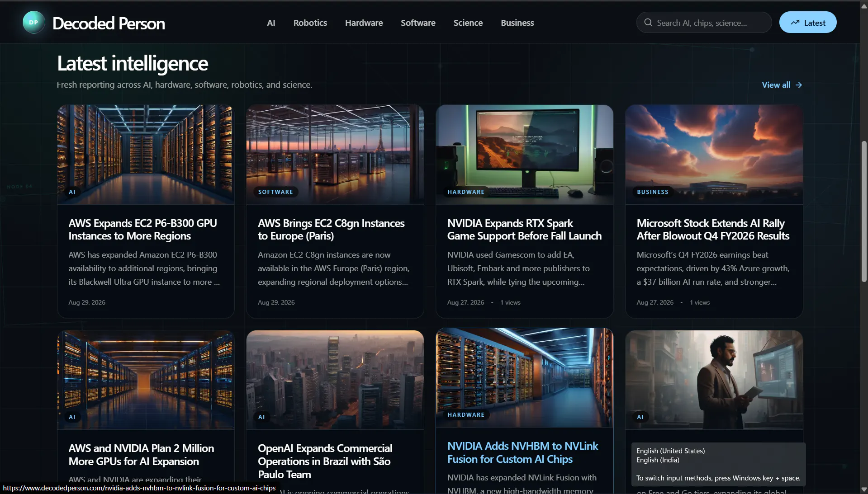The image size is (868, 494).
Task: Open the AWS and NVIDIA orange-lit server thumbnail
Action: click(x=146, y=380)
